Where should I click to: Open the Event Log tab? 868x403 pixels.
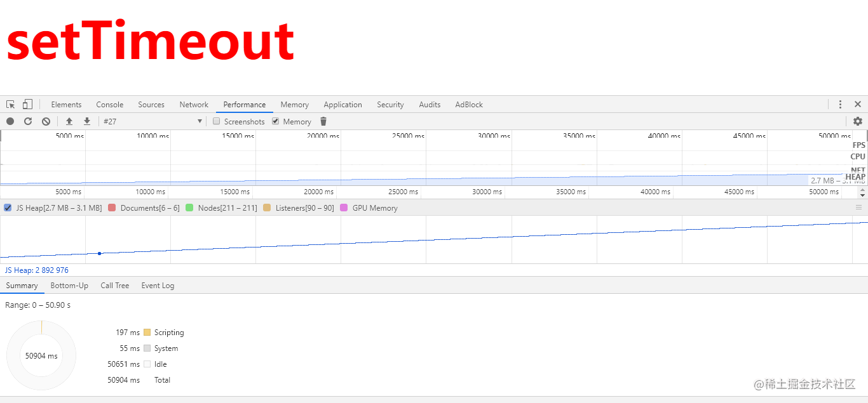pyautogui.click(x=158, y=286)
